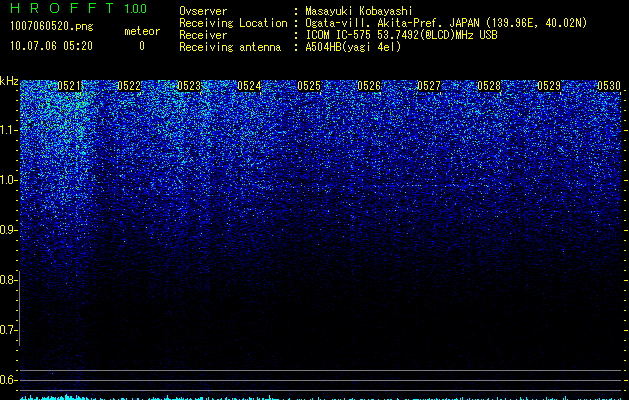Click the vertical gray range bar near 0.8 kHz

tap(19, 308)
